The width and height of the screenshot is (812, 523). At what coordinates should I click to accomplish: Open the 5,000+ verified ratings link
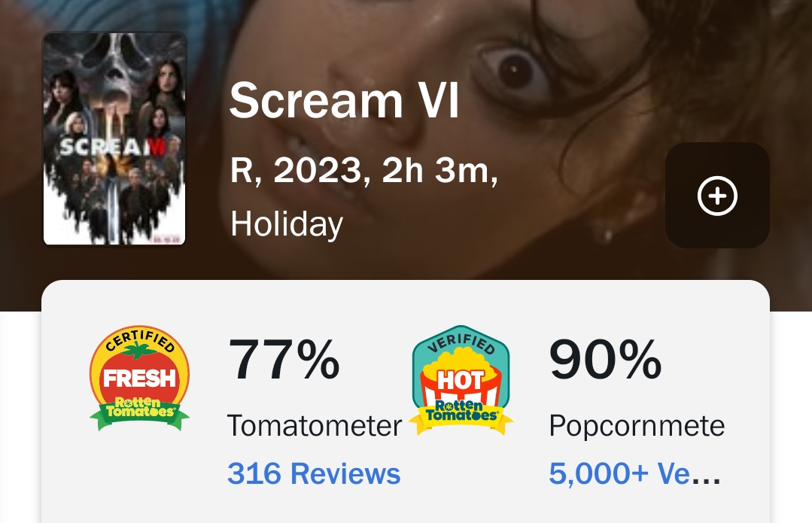click(x=634, y=473)
